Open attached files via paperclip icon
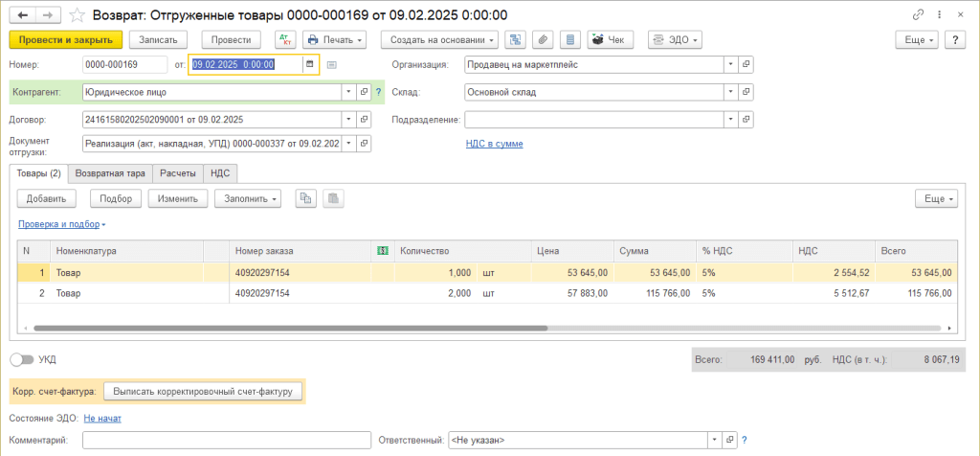Image resolution: width=980 pixels, height=456 pixels. [x=543, y=39]
